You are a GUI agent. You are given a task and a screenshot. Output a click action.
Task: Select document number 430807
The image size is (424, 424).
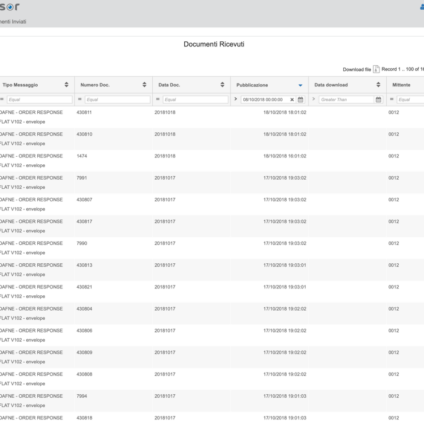click(x=84, y=200)
